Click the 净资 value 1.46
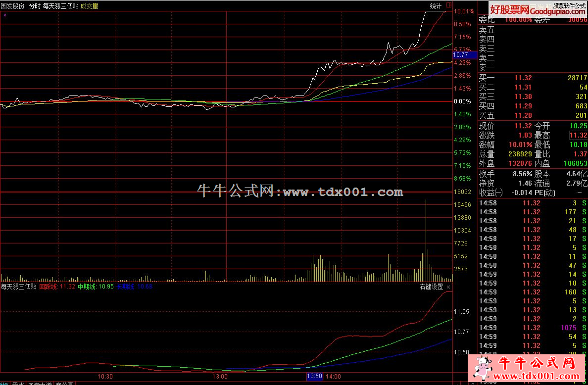This screenshot has width=588, height=385. coord(525,184)
